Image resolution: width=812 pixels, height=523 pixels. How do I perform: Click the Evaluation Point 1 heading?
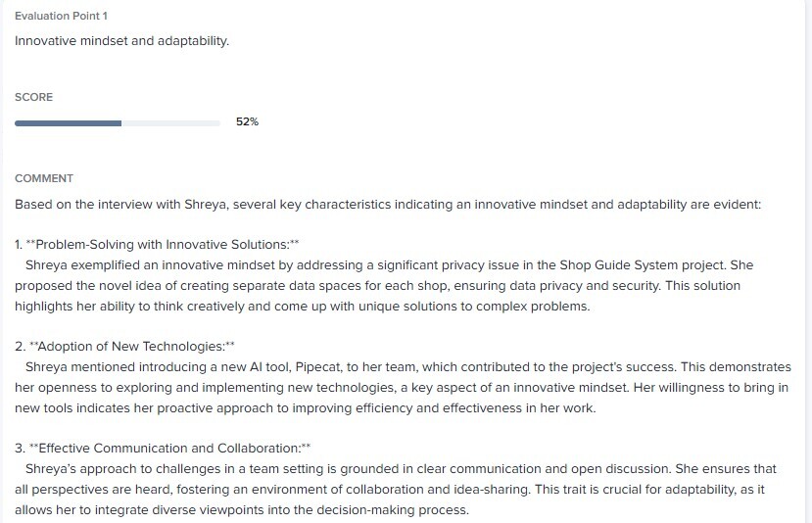[61, 16]
